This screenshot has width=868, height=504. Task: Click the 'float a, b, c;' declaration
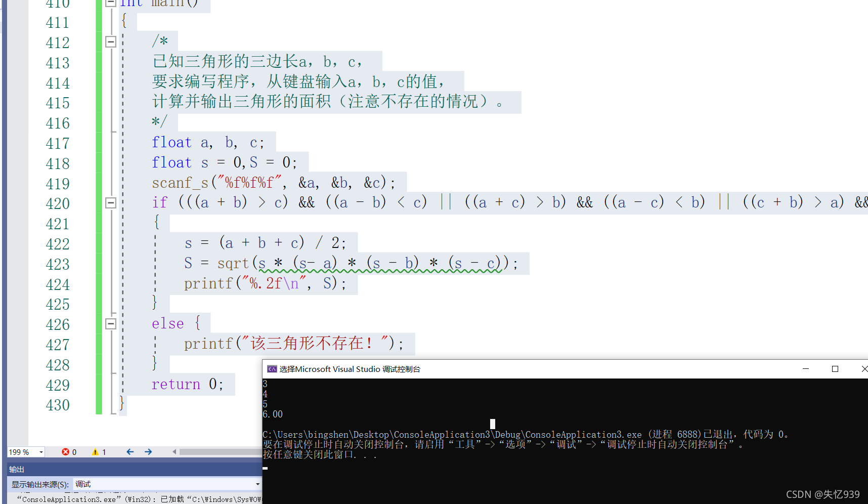pos(208,143)
